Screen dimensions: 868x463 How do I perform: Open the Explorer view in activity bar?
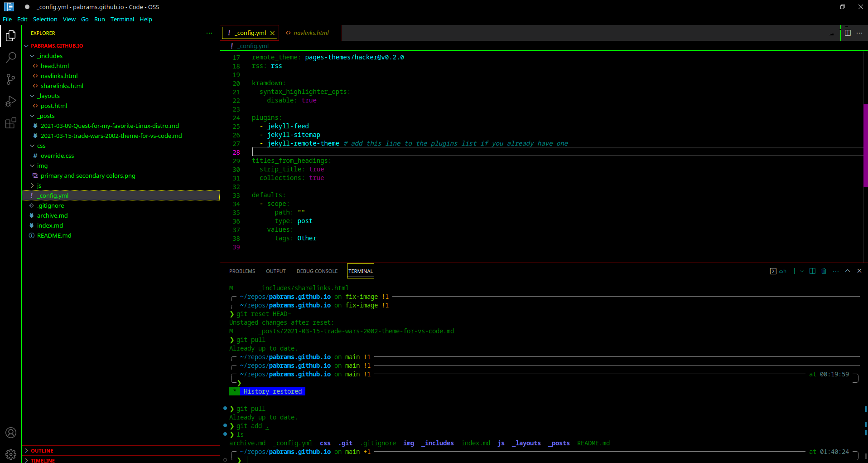pyautogui.click(x=11, y=35)
